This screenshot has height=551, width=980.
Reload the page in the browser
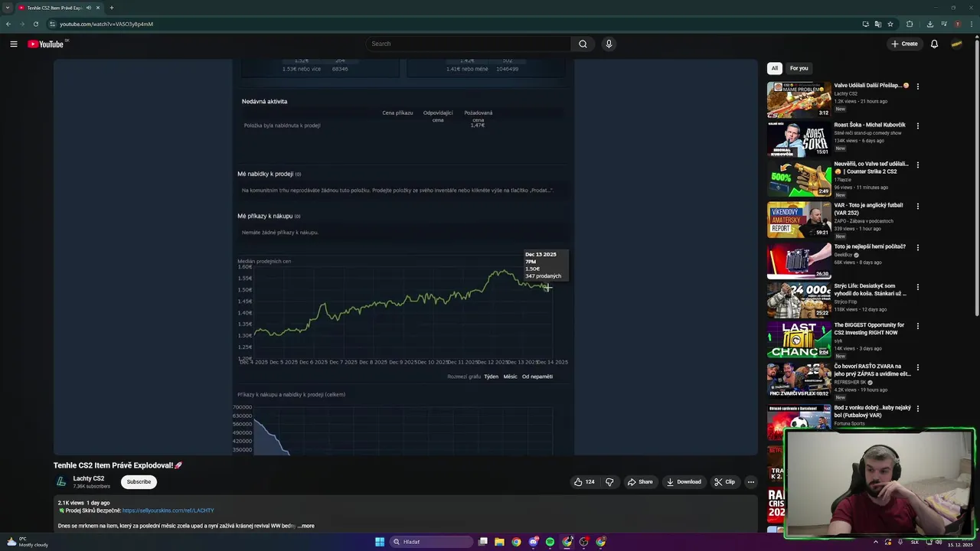click(x=36, y=24)
